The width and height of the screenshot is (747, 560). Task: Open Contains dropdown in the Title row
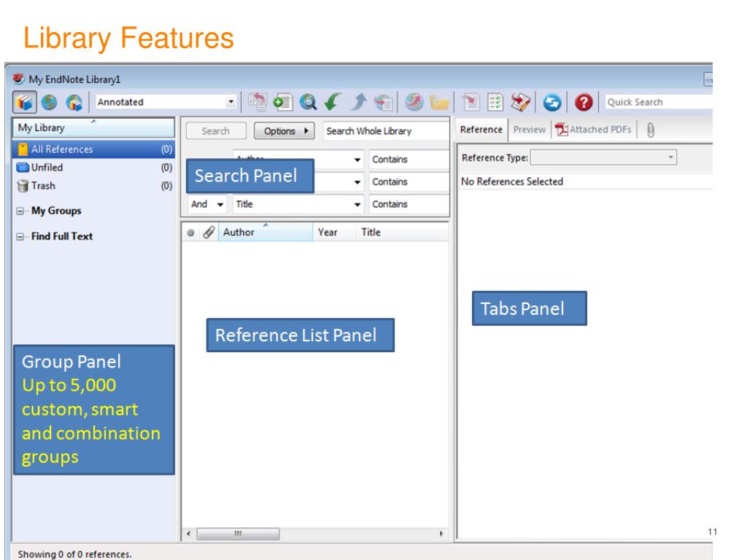click(x=409, y=204)
